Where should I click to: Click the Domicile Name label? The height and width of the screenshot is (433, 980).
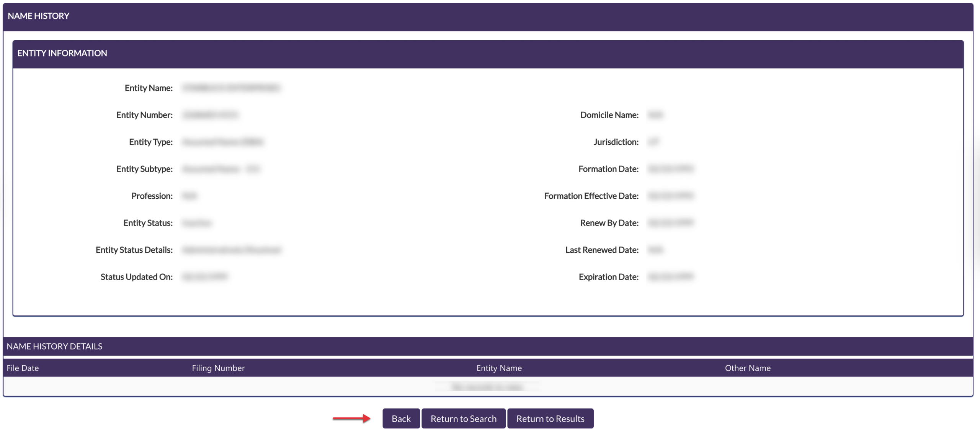[609, 115]
